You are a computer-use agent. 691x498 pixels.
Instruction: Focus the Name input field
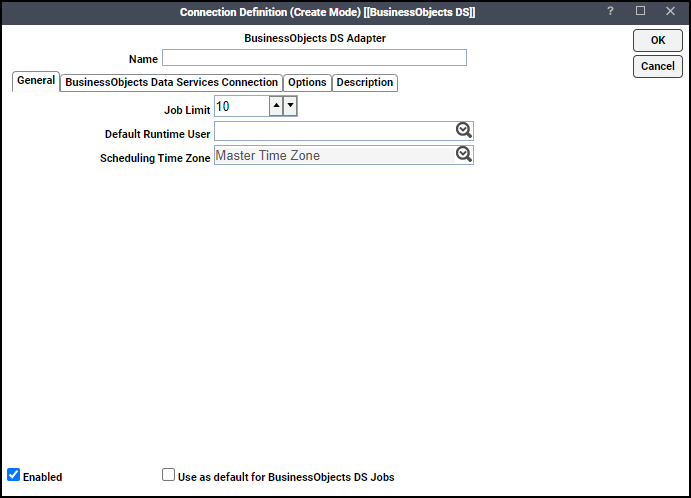[314, 58]
